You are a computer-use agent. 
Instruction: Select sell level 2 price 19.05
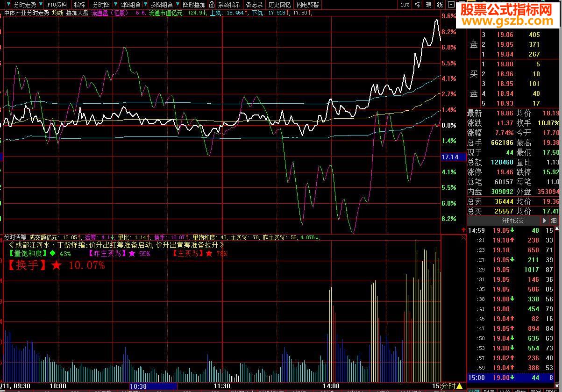click(504, 44)
